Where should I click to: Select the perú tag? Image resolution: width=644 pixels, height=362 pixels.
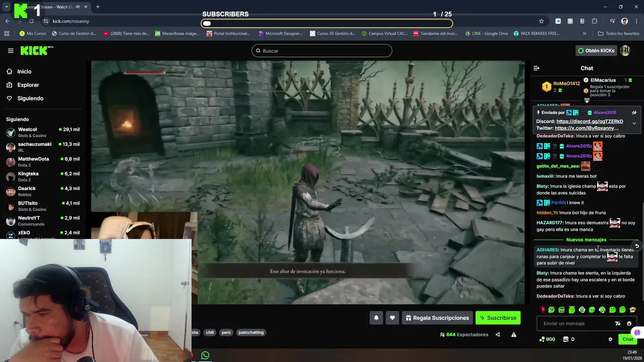226,332
